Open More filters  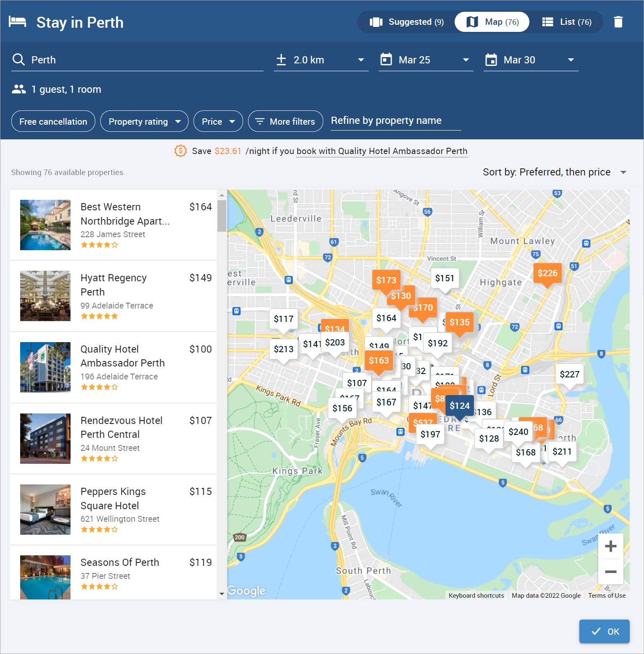coord(285,121)
